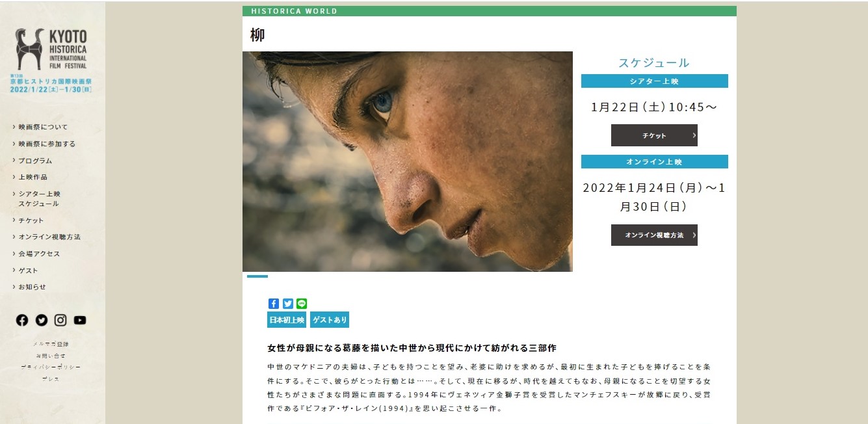The width and height of the screenshot is (868, 424).
Task: Share film on Facebook via blue icon
Action: (x=274, y=304)
